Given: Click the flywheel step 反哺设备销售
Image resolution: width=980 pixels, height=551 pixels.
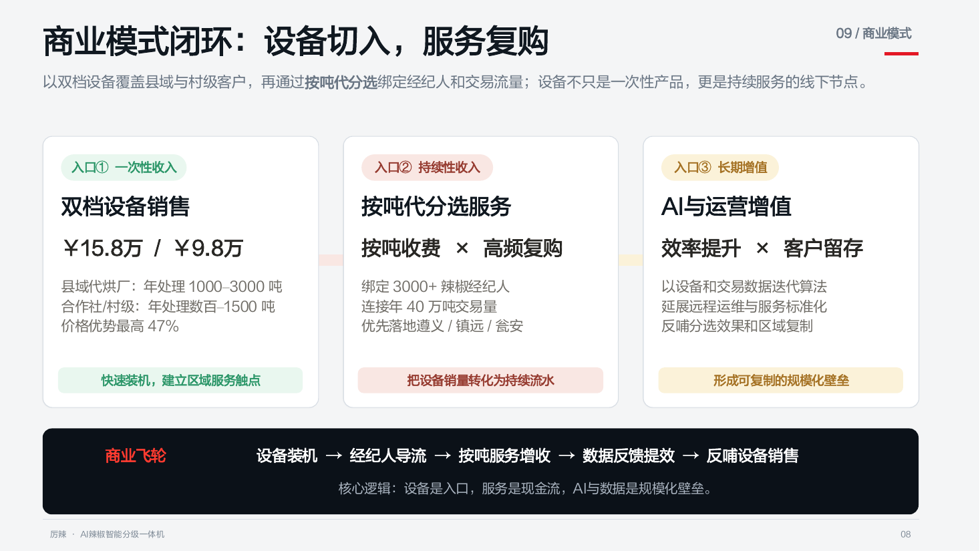Looking at the screenshot, I should click(x=753, y=456).
